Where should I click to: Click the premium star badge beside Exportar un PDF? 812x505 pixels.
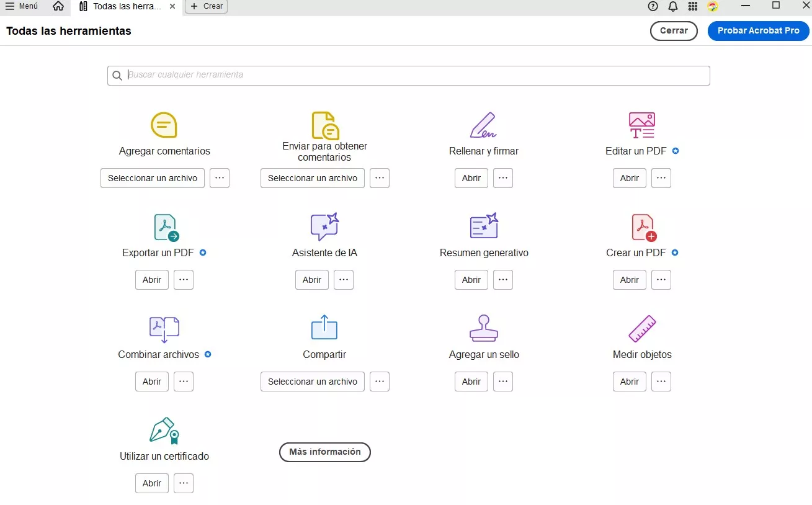[203, 253]
